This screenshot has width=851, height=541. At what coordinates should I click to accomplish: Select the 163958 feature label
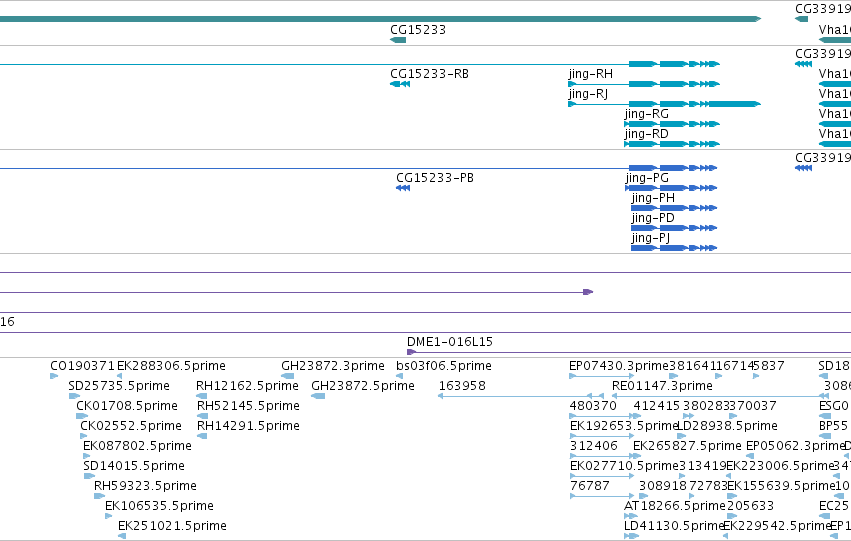[462, 386]
